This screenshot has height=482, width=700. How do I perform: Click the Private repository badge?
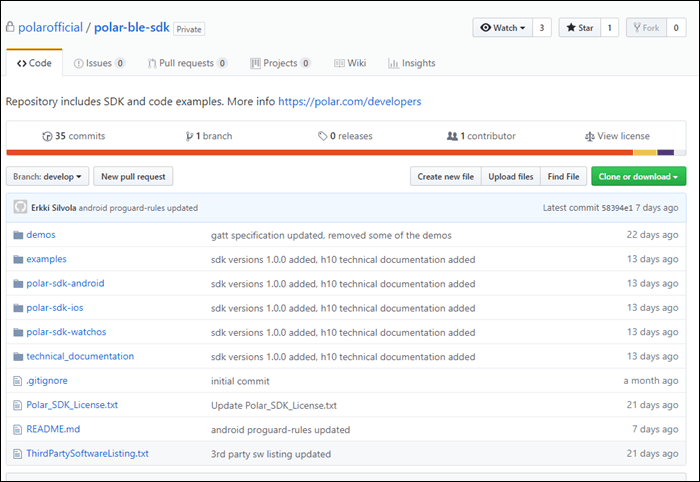pos(189,29)
